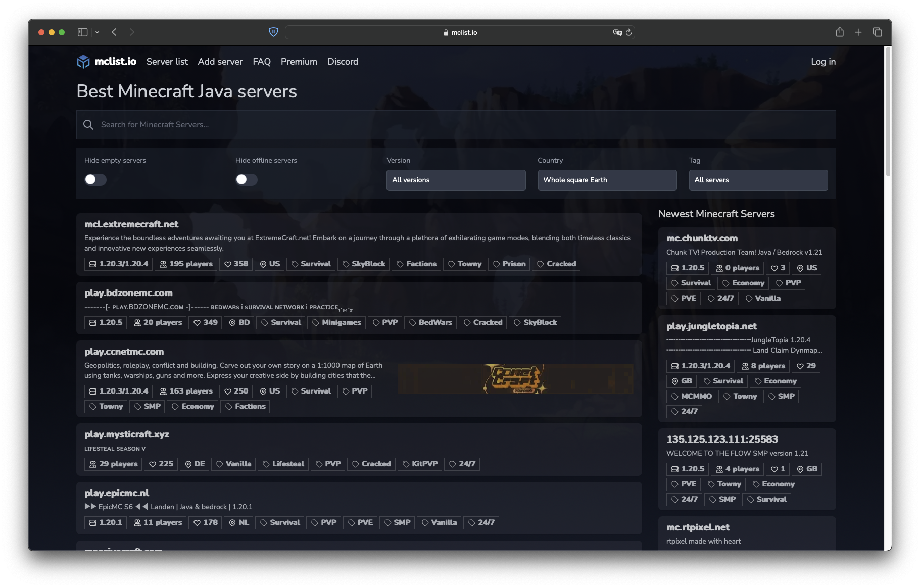920x588 pixels.
Task: Click the BD country tag on bdzonemc
Action: tap(239, 323)
